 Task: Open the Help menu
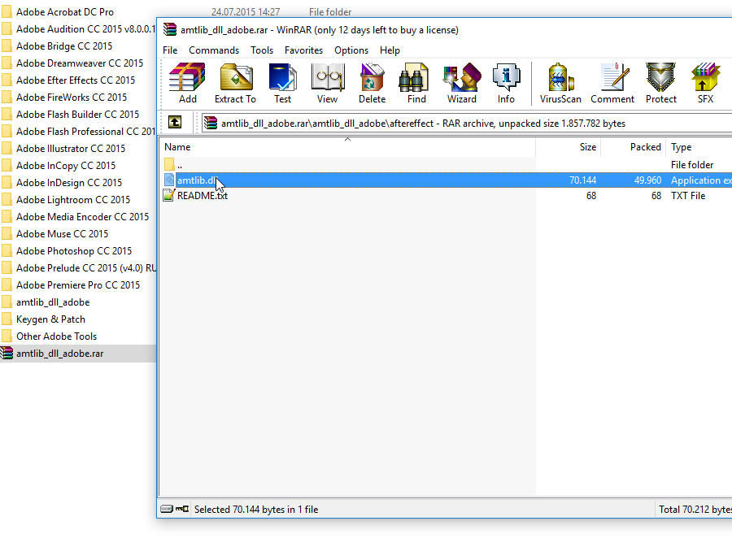tap(390, 50)
